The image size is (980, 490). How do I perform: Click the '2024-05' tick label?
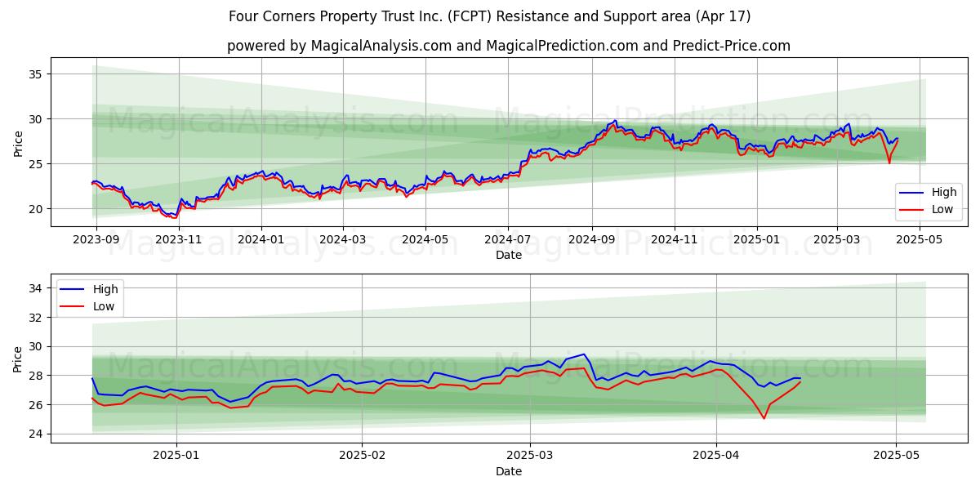click(x=425, y=240)
